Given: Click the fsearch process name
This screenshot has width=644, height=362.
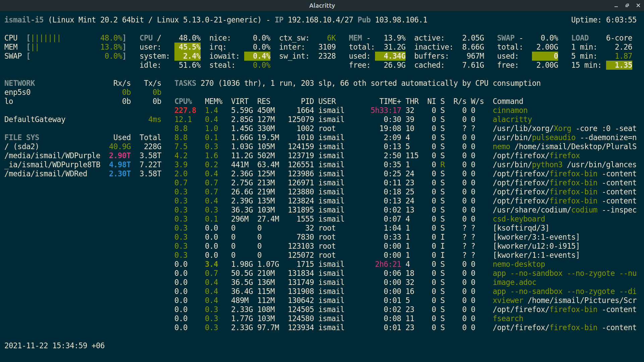Looking at the screenshot, I should [x=508, y=318].
